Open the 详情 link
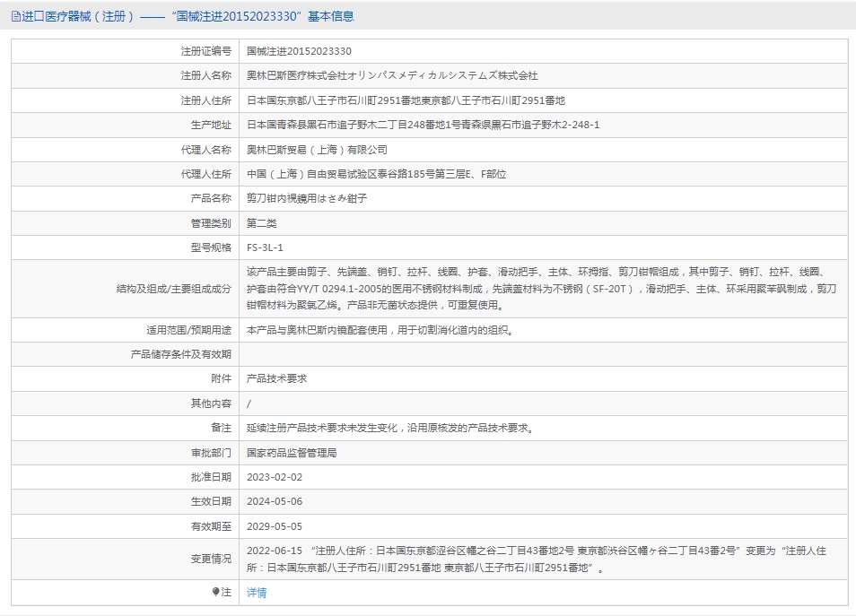This screenshot has height=616, width=856. pyautogui.click(x=257, y=593)
